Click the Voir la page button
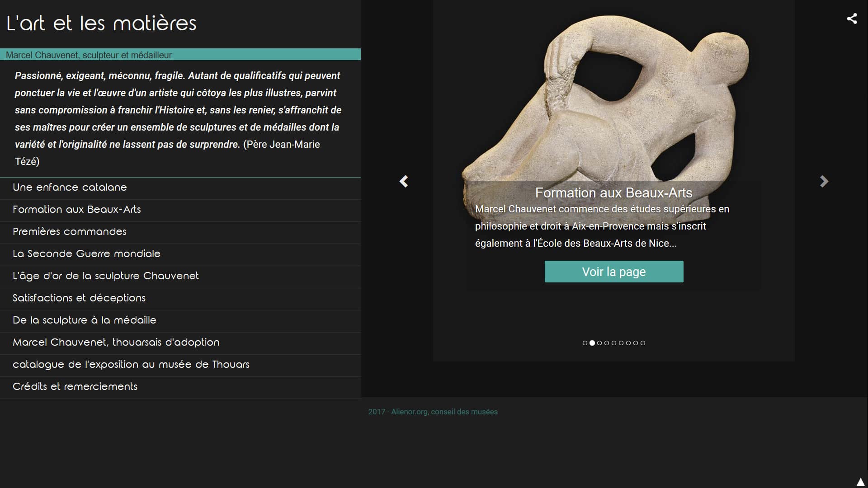The width and height of the screenshot is (868, 488). click(613, 272)
